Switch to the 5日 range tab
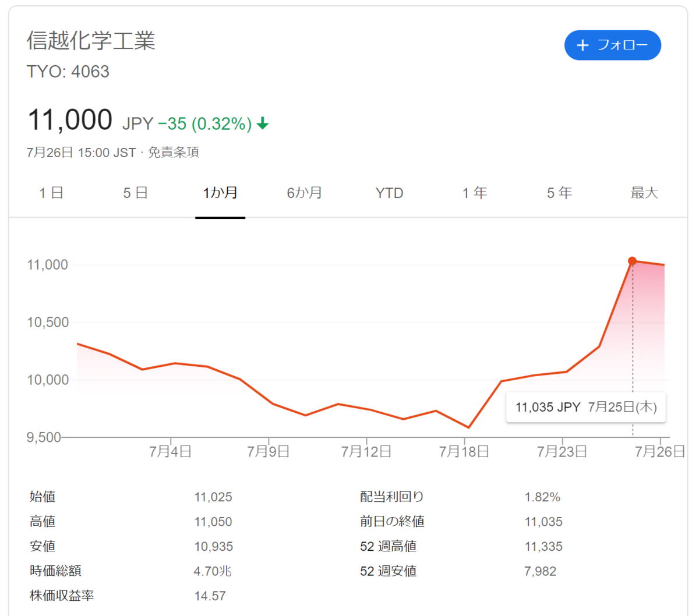Image resolution: width=699 pixels, height=616 pixels. click(x=135, y=193)
